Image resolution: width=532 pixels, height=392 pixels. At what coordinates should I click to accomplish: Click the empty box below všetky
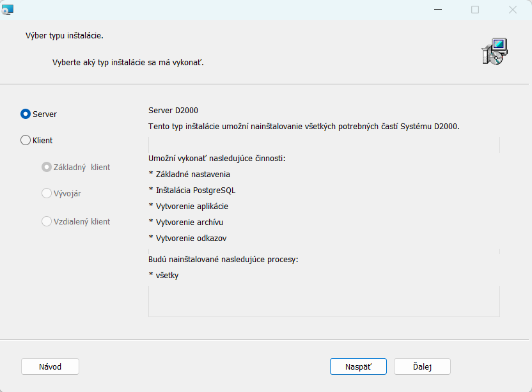pos(324,301)
